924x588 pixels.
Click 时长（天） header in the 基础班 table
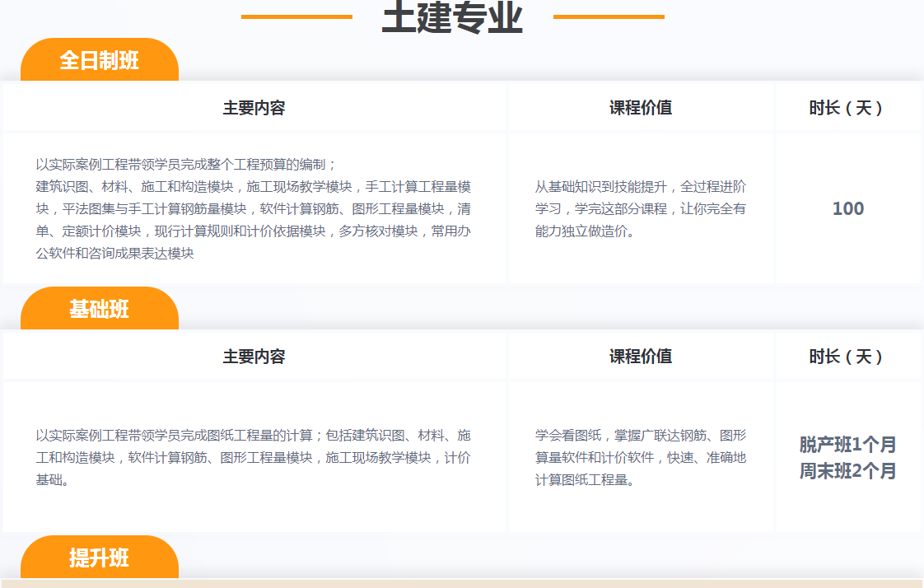click(847, 357)
